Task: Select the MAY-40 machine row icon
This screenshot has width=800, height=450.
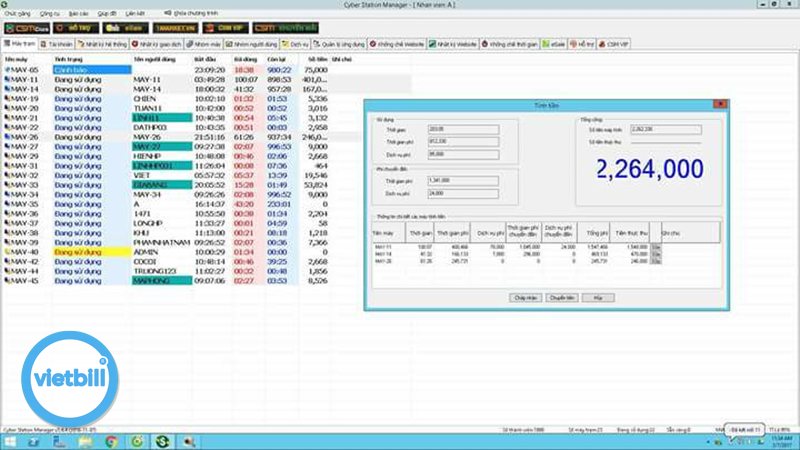Action: point(8,253)
